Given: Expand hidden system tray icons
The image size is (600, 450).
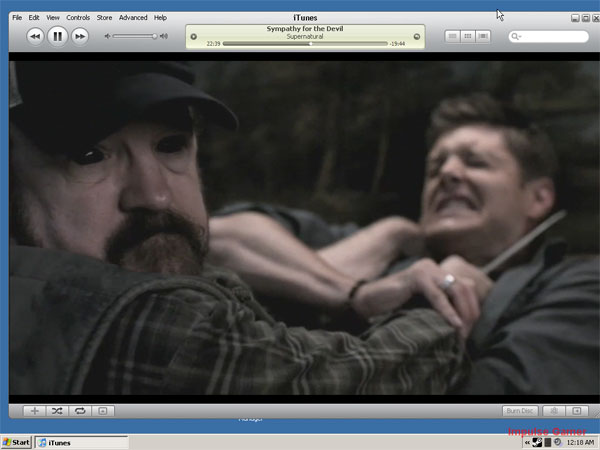Looking at the screenshot, I should 527,443.
